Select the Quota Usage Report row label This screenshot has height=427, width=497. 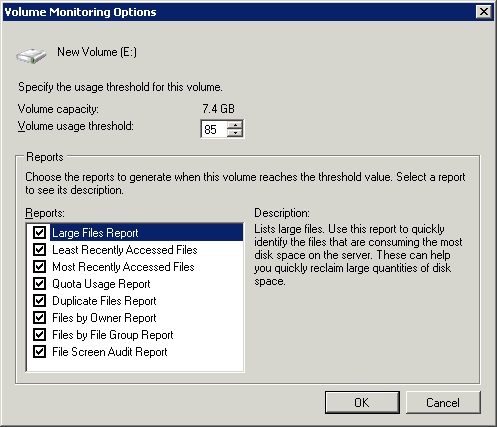click(101, 284)
